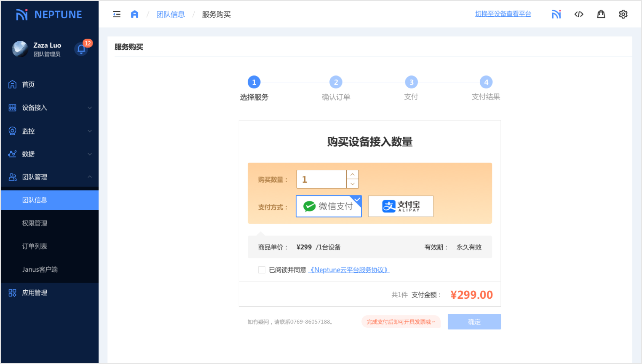This screenshot has height=364, width=642.
Task: Expand the 设备接入 sidebar menu
Action: [x=50, y=108]
